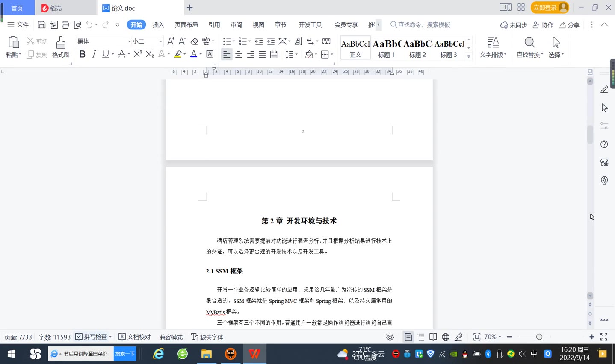Collapse the ribbon with the up chevron
The image size is (615, 364).
click(x=604, y=25)
